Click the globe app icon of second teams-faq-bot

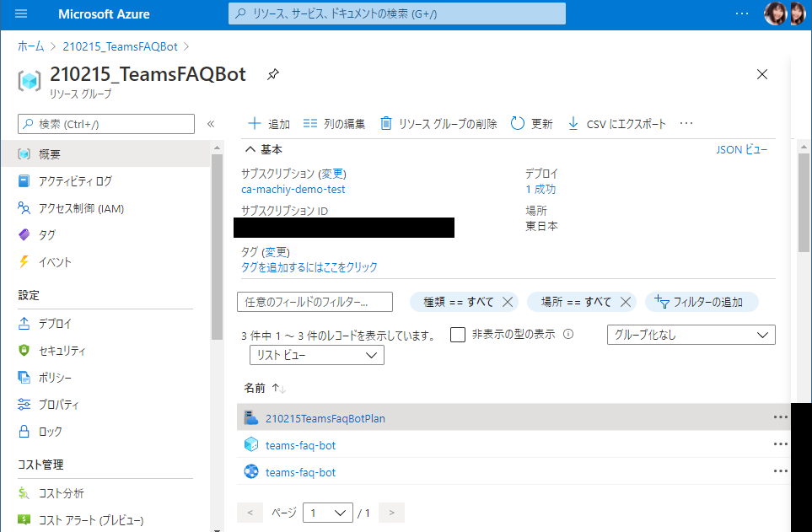[x=251, y=471]
